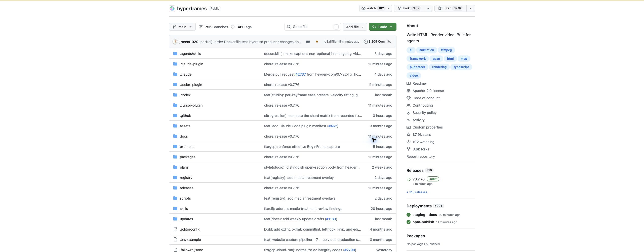Open the .github folder icon
644x252 pixels.
click(175, 115)
